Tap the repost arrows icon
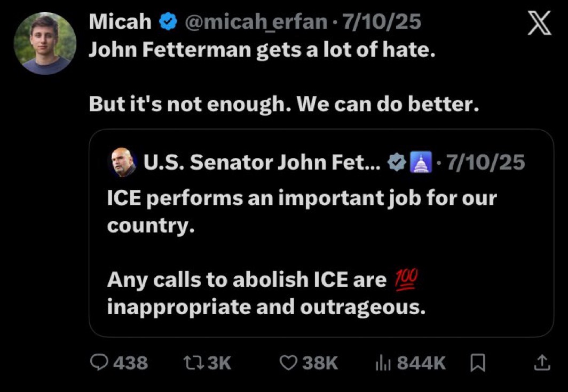This screenshot has height=392, width=568. click(x=190, y=363)
